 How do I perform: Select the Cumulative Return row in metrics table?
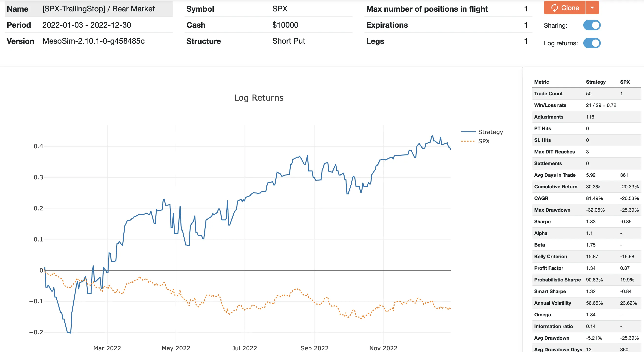pos(556,186)
